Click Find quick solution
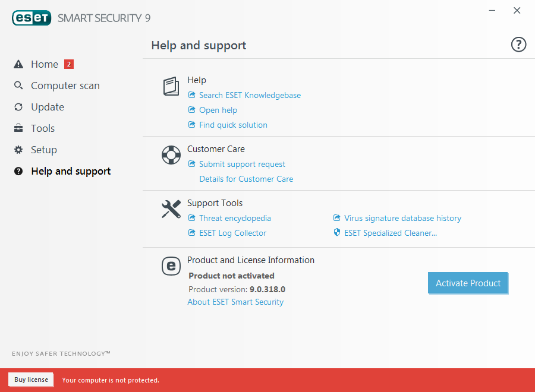 pos(232,125)
